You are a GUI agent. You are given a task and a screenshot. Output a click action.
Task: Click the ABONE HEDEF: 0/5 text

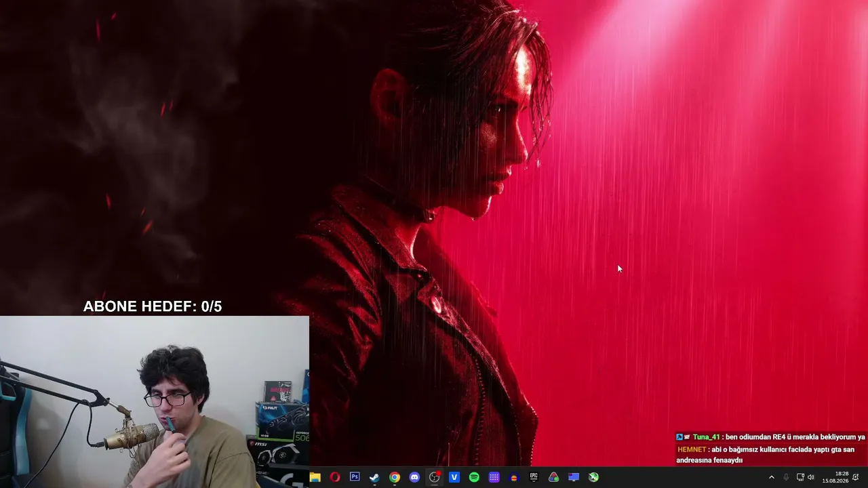tap(153, 306)
